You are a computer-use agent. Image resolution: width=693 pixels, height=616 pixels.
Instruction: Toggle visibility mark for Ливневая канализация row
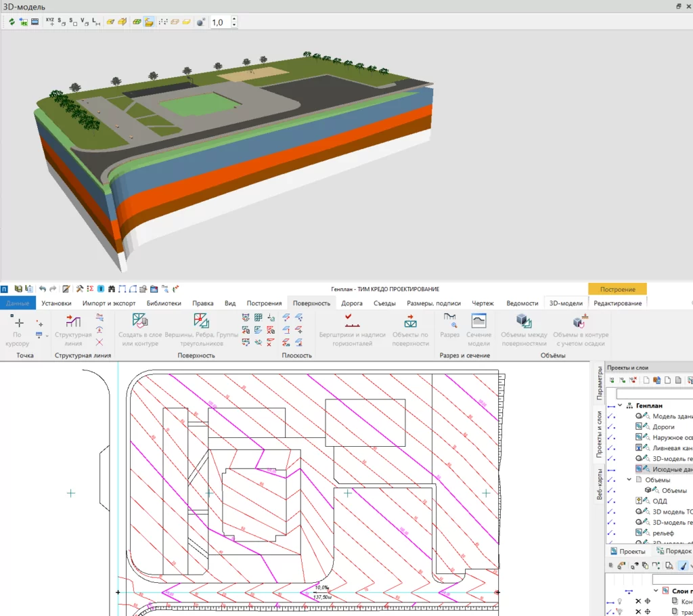(611, 448)
